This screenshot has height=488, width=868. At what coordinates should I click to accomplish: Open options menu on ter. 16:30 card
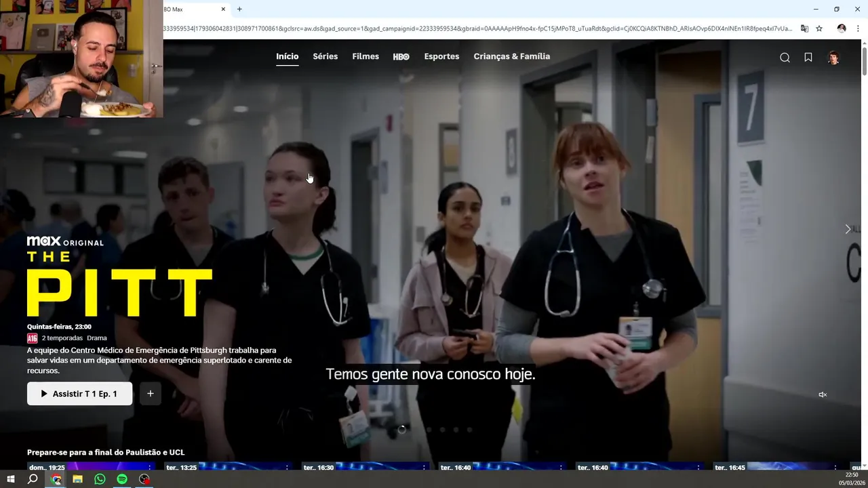click(424, 467)
